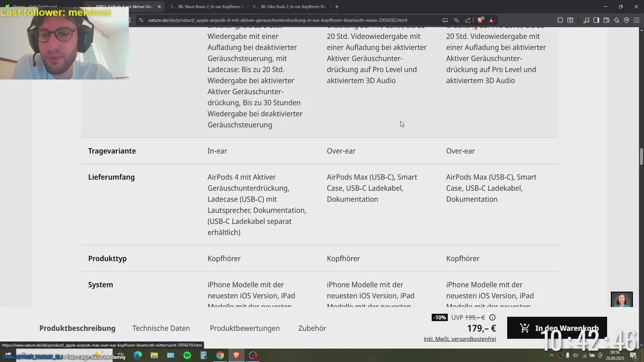This screenshot has height=362, width=644.
Task: Click the Produkttyp row label
Action: click(107, 258)
